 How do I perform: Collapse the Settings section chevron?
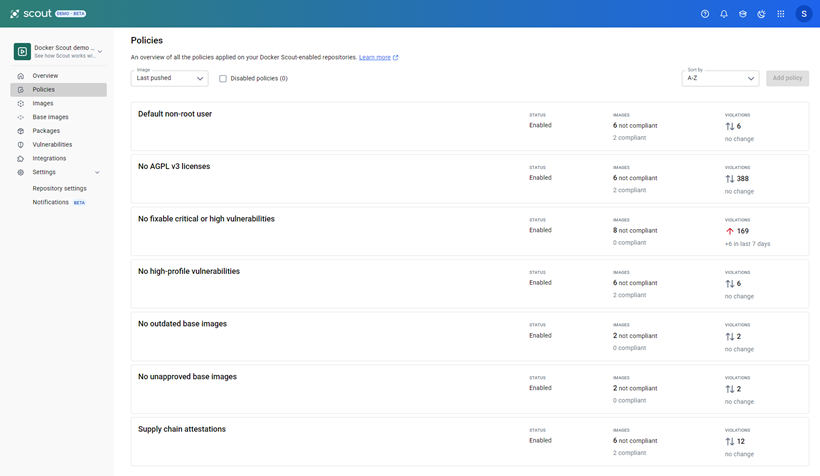pyautogui.click(x=97, y=172)
